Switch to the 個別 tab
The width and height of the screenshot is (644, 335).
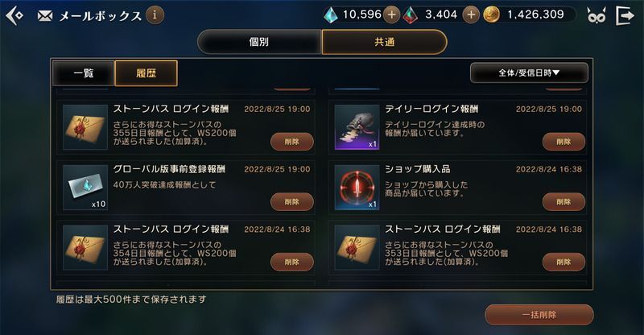click(x=259, y=42)
